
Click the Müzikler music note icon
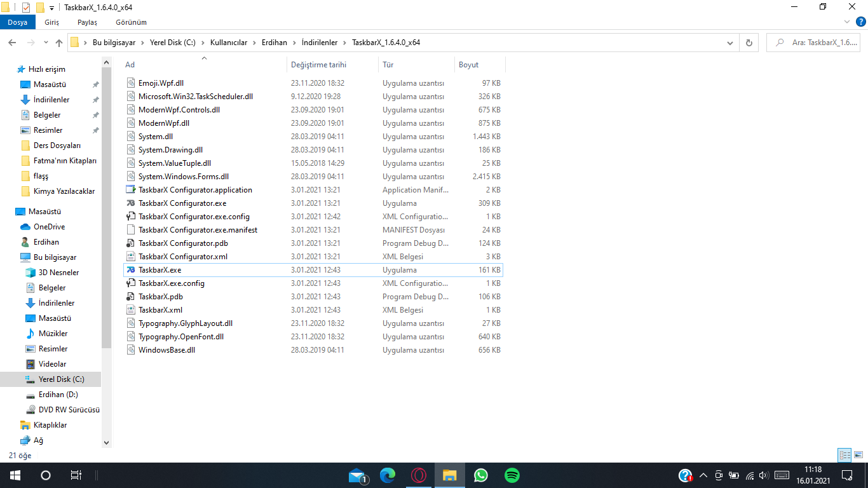pyautogui.click(x=31, y=334)
